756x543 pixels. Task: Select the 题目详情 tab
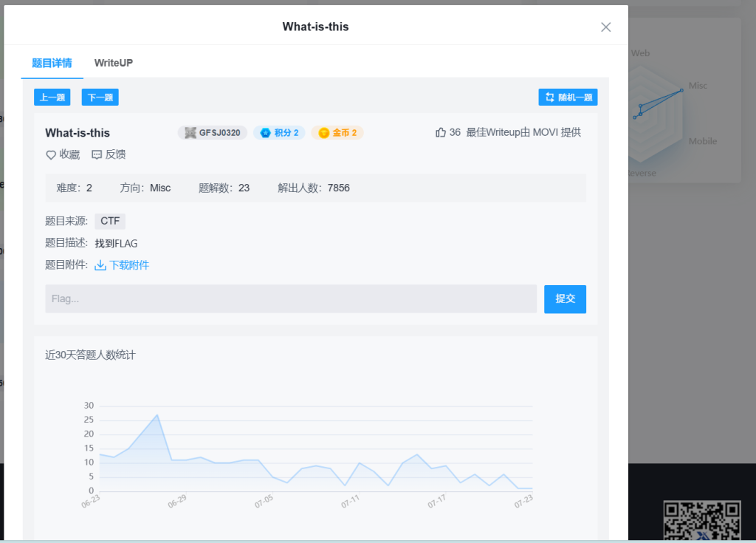(52, 63)
